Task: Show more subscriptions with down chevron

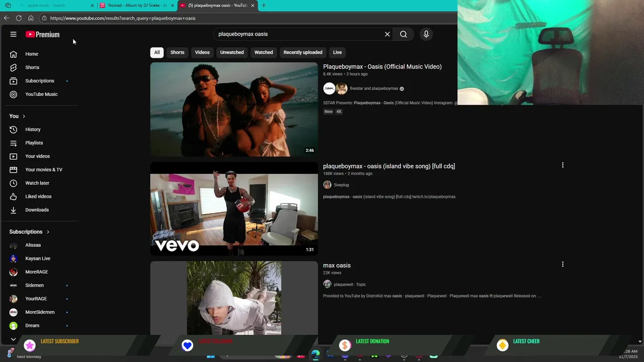Action: [14, 339]
